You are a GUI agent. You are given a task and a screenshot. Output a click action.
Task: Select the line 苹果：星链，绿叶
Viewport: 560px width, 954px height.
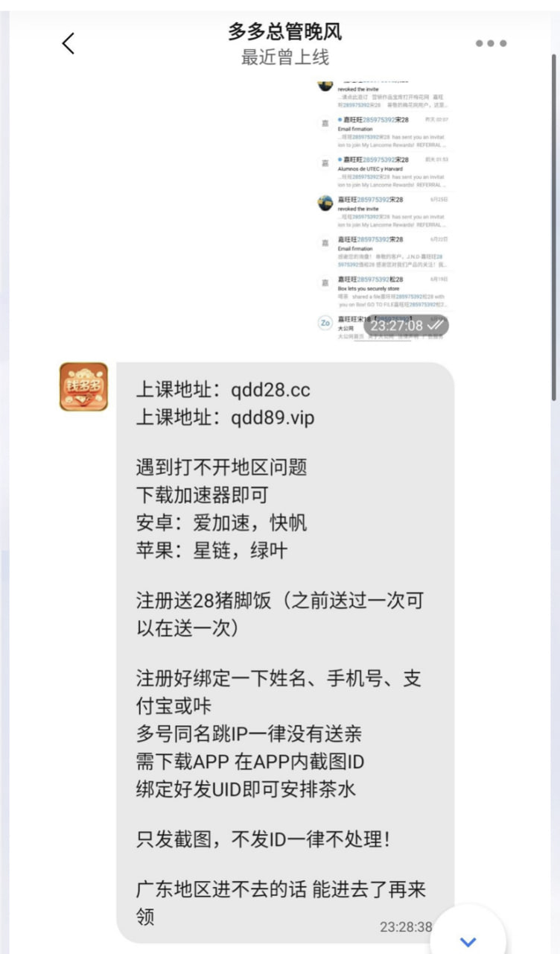[211, 550]
